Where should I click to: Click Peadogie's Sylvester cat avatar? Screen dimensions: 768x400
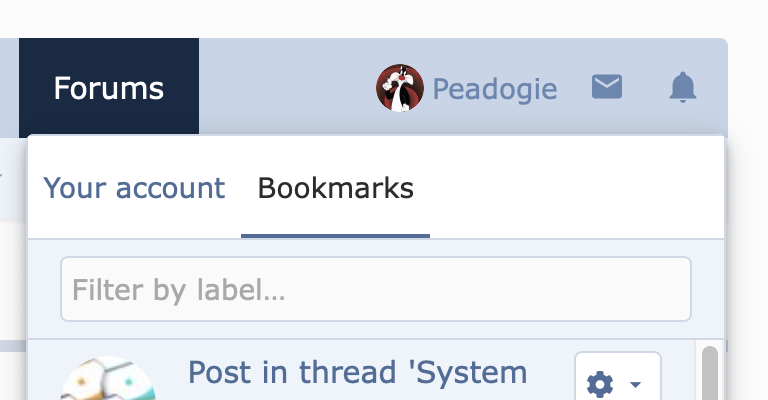[x=400, y=88]
